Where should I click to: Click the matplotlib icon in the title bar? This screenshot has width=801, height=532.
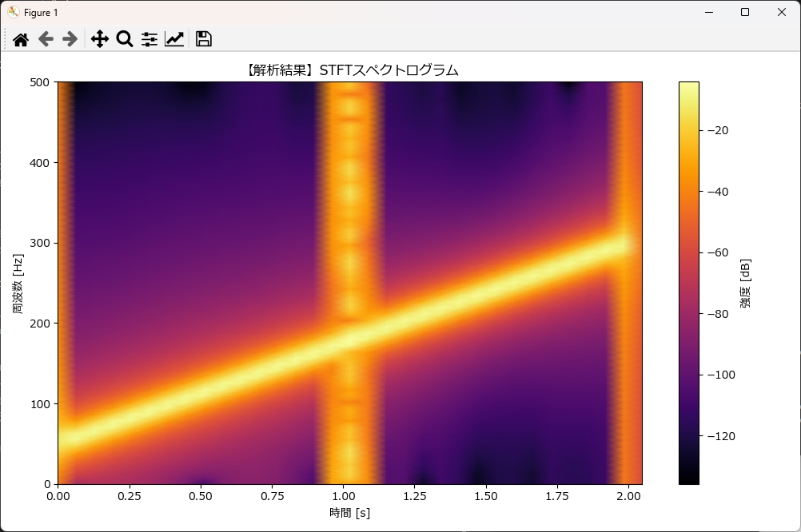coord(13,12)
